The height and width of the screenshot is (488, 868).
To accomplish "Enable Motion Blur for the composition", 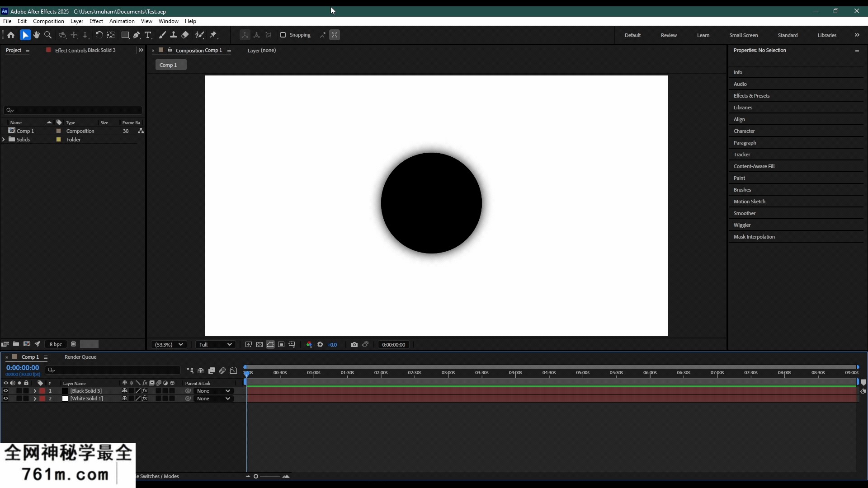I will [x=222, y=371].
